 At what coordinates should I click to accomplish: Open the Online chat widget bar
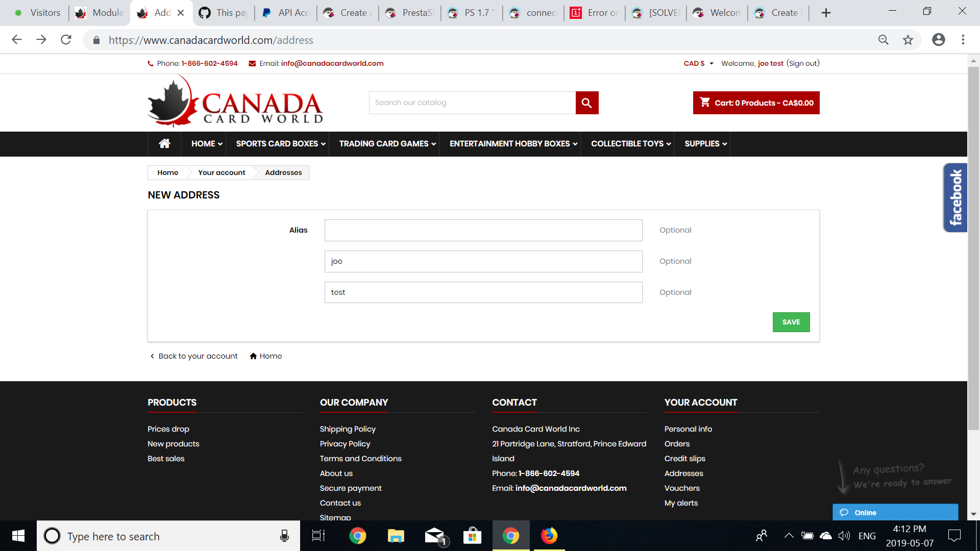click(895, 512)
